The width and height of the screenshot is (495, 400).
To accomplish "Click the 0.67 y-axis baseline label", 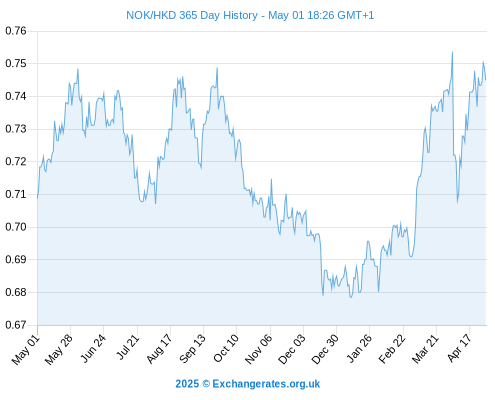I will coord(16,325).
